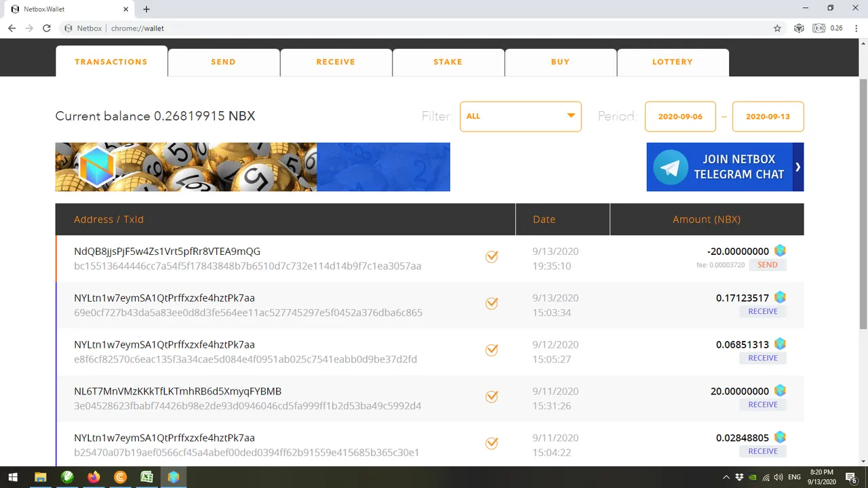Screen dimensions: 868x488
Task: Open the browser three-dot menu
Action: coord(856,28)
